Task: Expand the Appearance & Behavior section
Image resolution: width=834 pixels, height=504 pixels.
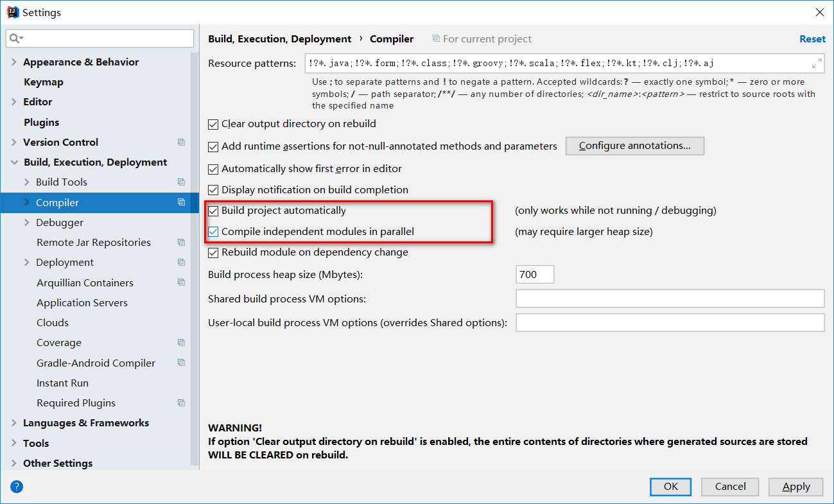Action: (14, 62)
